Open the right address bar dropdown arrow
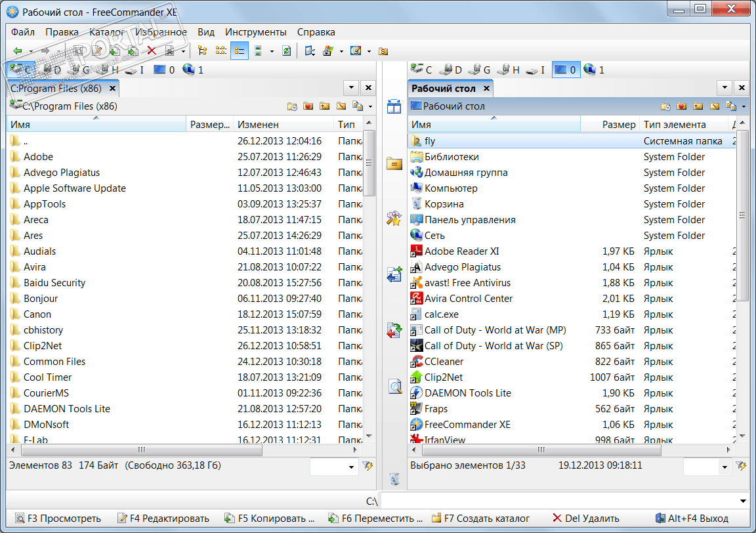Screen dimensions: 756x533 (744, 106)
